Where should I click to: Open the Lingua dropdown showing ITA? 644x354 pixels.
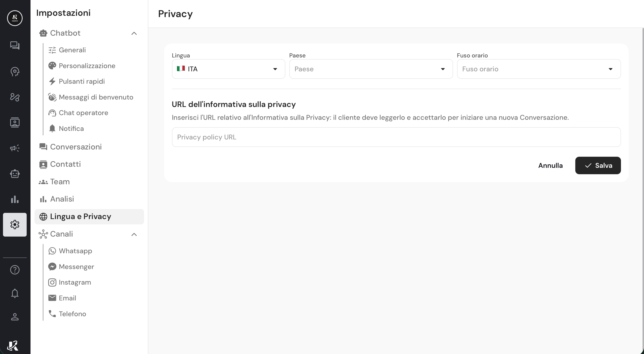228,69
